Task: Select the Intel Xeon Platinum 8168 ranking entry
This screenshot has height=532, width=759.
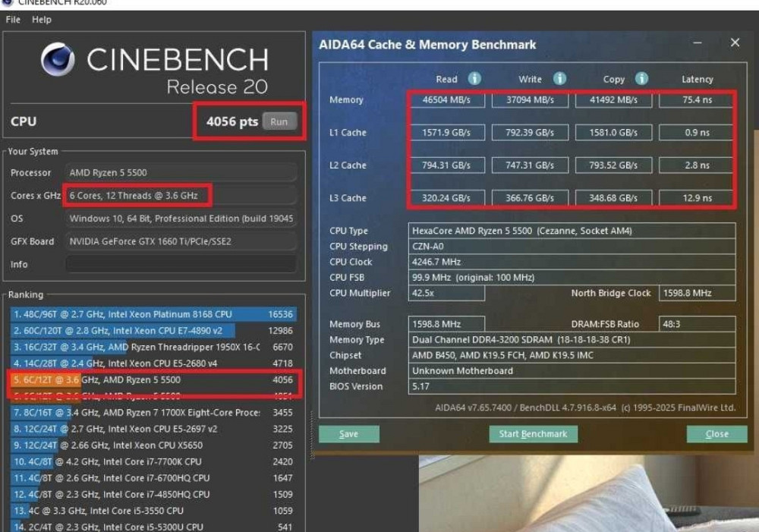Action: [137, 315]
